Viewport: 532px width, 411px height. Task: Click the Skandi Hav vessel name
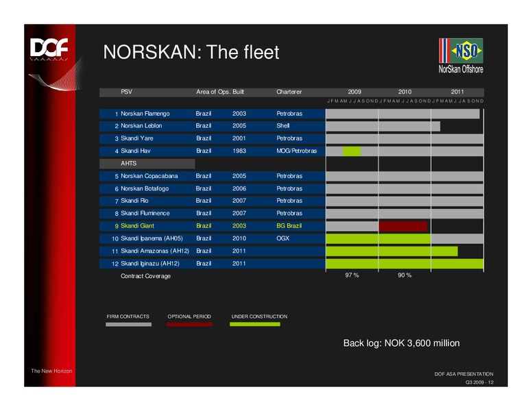click(x=135, y=151)
